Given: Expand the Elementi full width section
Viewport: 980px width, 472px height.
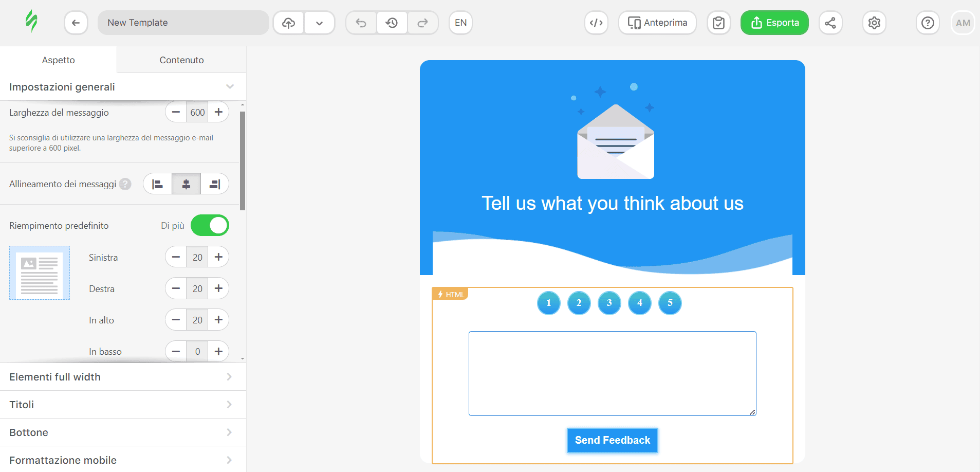Looking at the screenshot, I should (123, 377).
